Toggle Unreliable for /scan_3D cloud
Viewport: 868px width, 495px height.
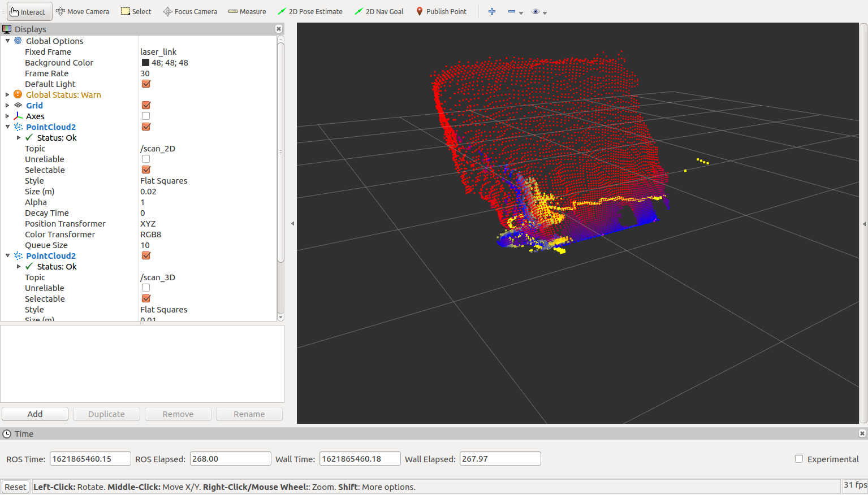(146, 288)
